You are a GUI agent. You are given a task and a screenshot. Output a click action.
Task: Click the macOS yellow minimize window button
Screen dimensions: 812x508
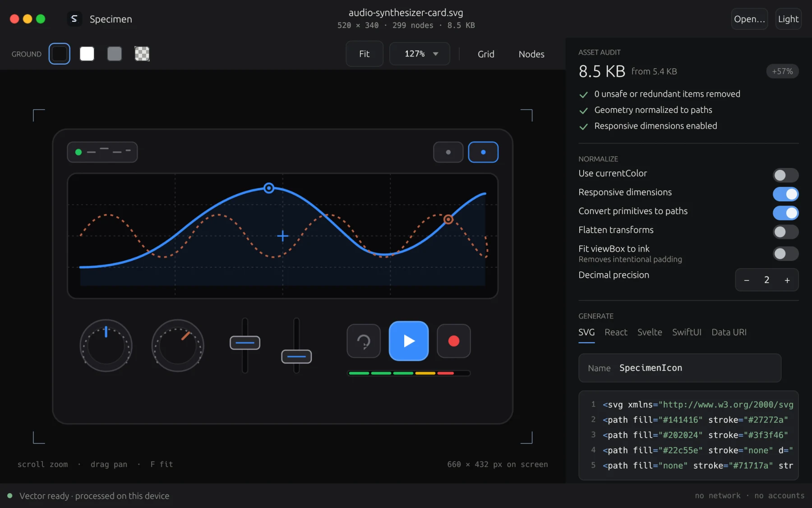tap(28, 19)
